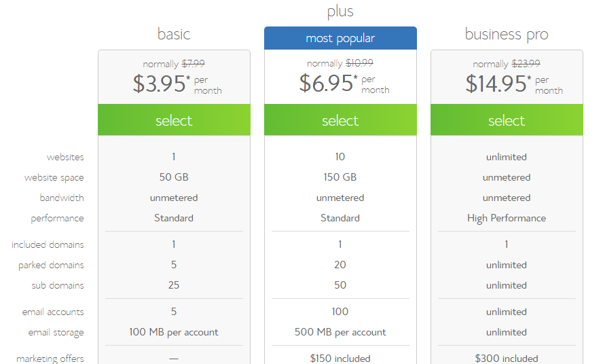
Task: Click the 'performance' row label
Action: (57, 218)
